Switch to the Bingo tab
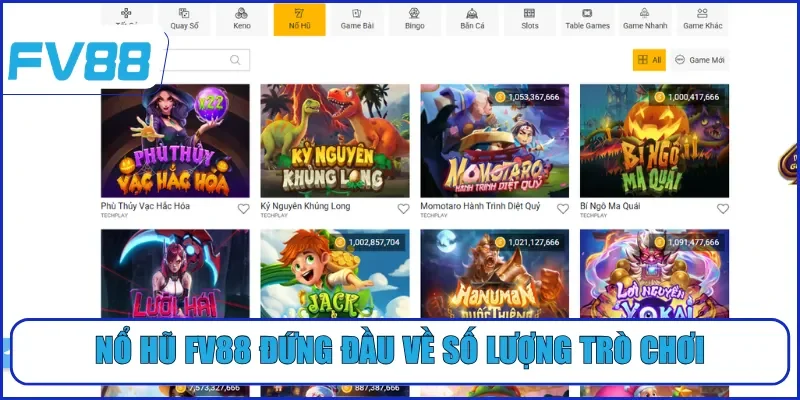The image size is (800, 400). 415,20
